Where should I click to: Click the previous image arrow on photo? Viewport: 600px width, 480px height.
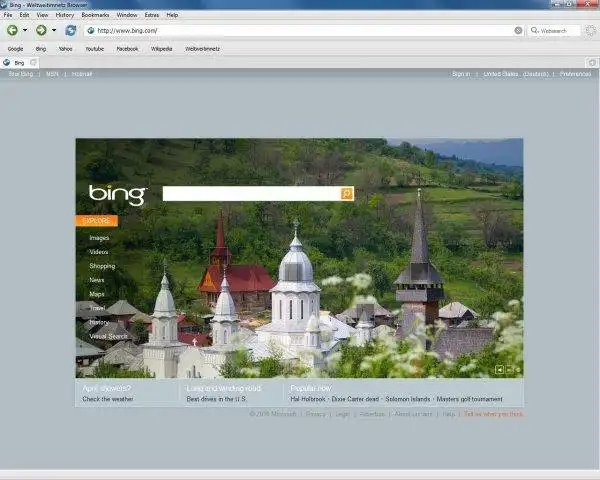point(500,369)
